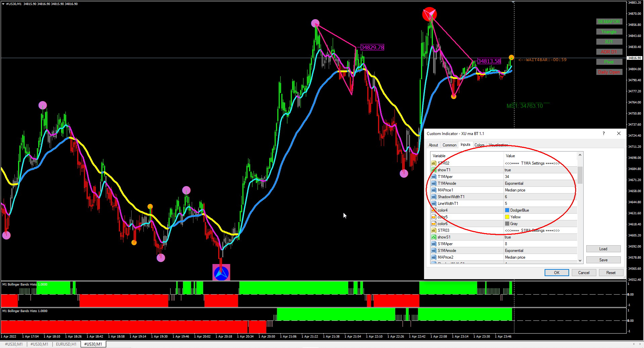Click the blue triangle marker at chart bottom
This screenshot has width=644, height=348.
(221, 272)
